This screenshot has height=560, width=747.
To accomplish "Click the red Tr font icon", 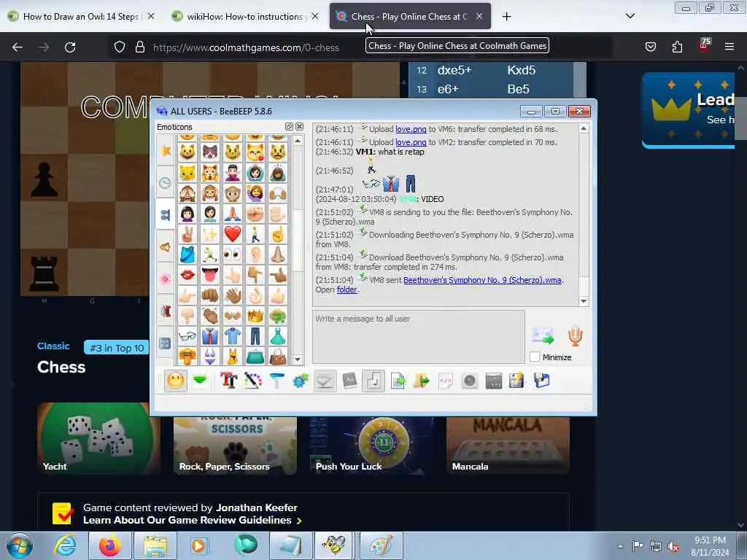I will pos(228,381).
